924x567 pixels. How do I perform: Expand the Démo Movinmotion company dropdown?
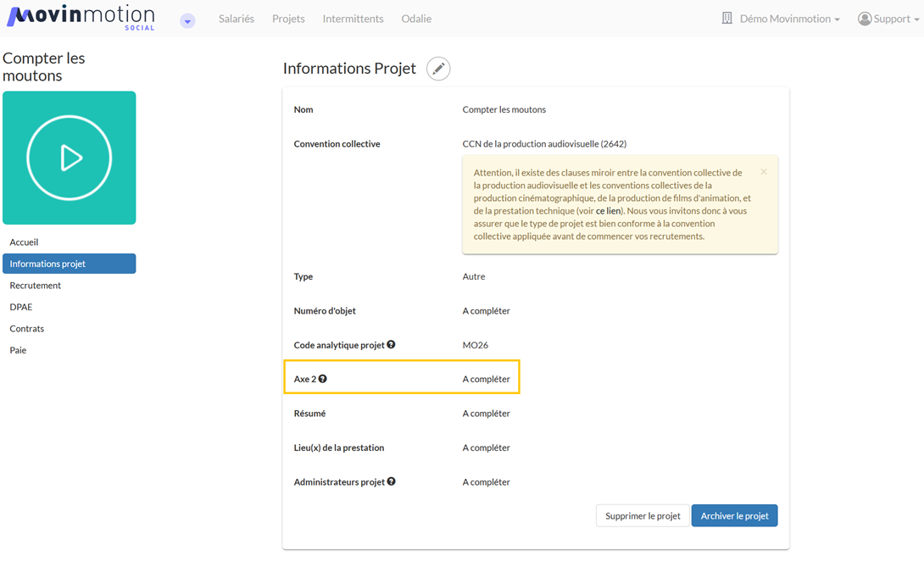781,19
